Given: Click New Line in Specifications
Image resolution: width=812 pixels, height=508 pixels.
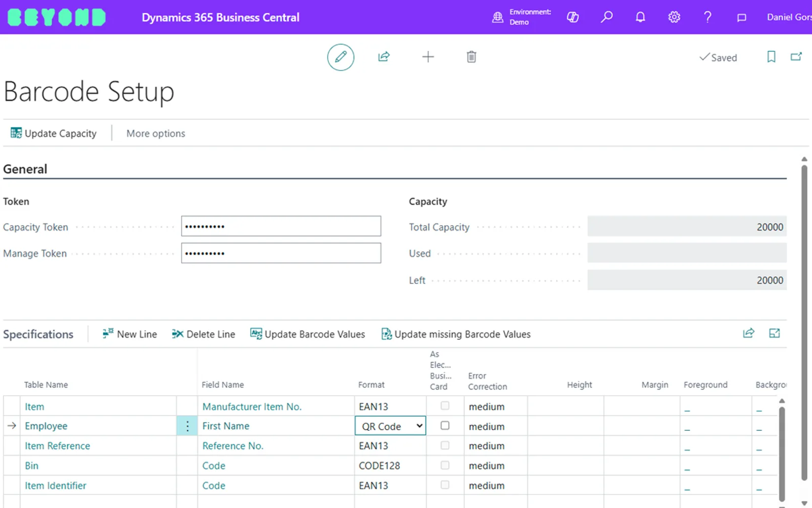Looking at the screenshot, I should coord(130,334).
